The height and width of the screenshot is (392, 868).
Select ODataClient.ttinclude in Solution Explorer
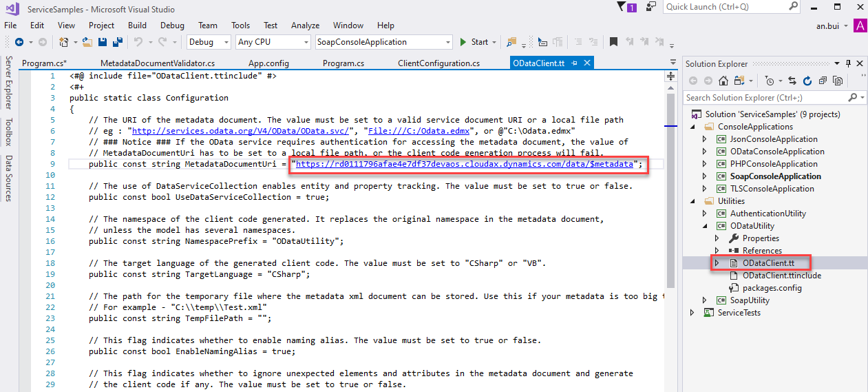(782, 276)
